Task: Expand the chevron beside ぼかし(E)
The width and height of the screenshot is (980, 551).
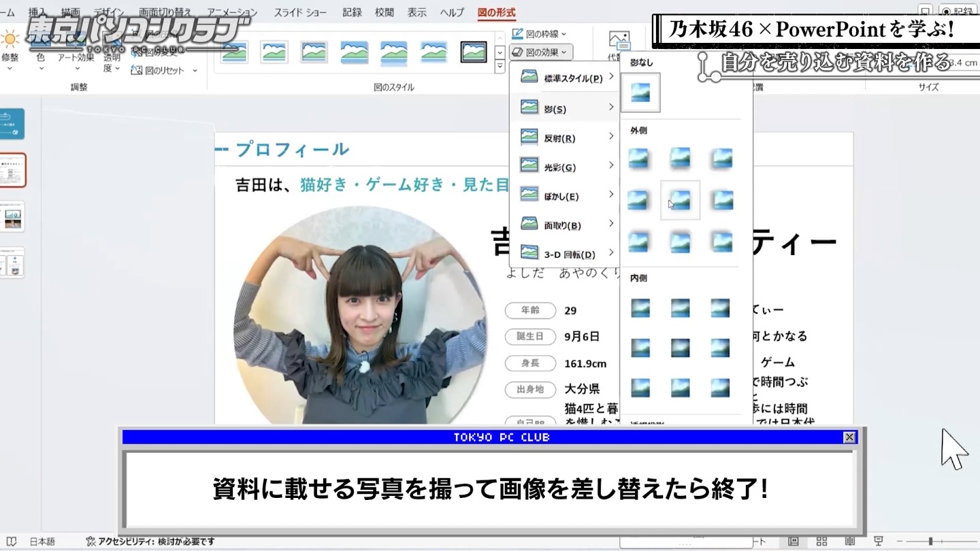Action: [611, 195]
